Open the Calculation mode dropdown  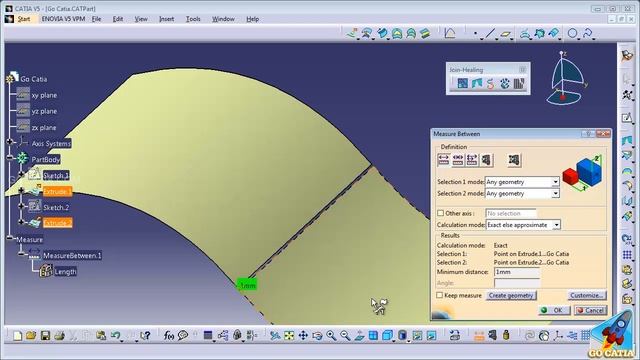[x=556, y=225]
